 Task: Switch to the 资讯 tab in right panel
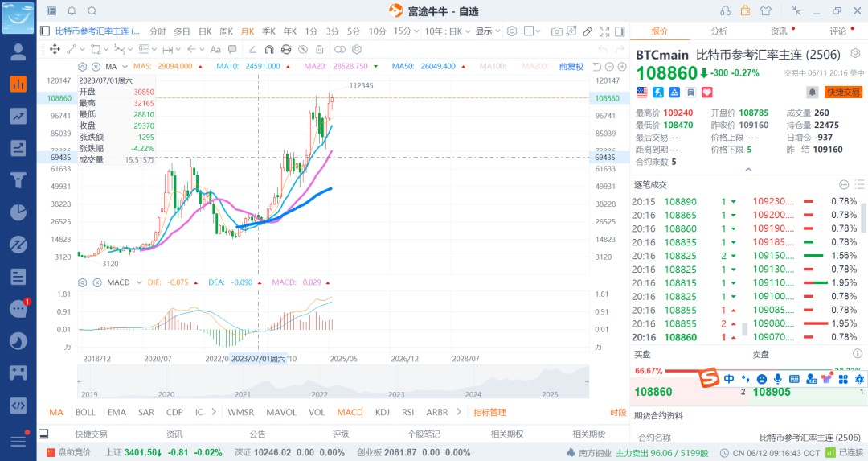pos(778,31)
